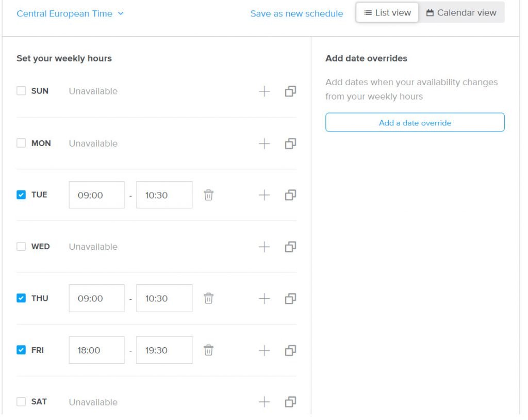Click the trash icon for Friday
Viewport: 528px width, 420px height.
[x=208, y=350]
